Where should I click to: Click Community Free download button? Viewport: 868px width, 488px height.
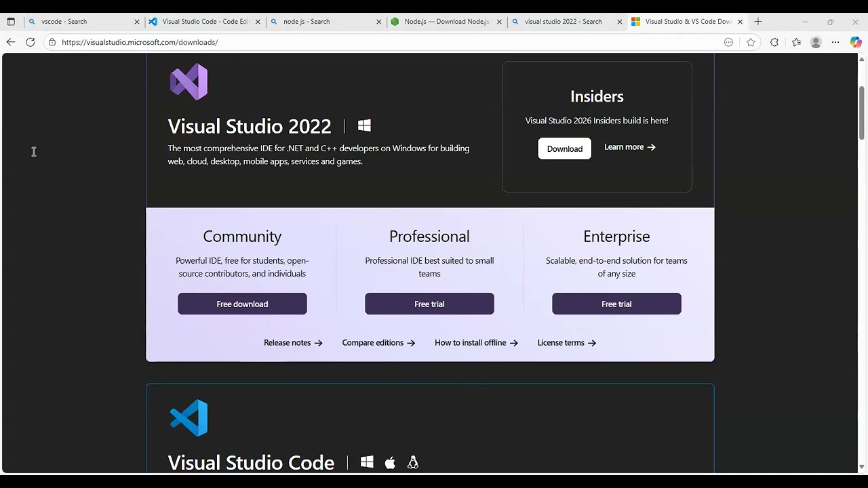(x=242, y=304)
